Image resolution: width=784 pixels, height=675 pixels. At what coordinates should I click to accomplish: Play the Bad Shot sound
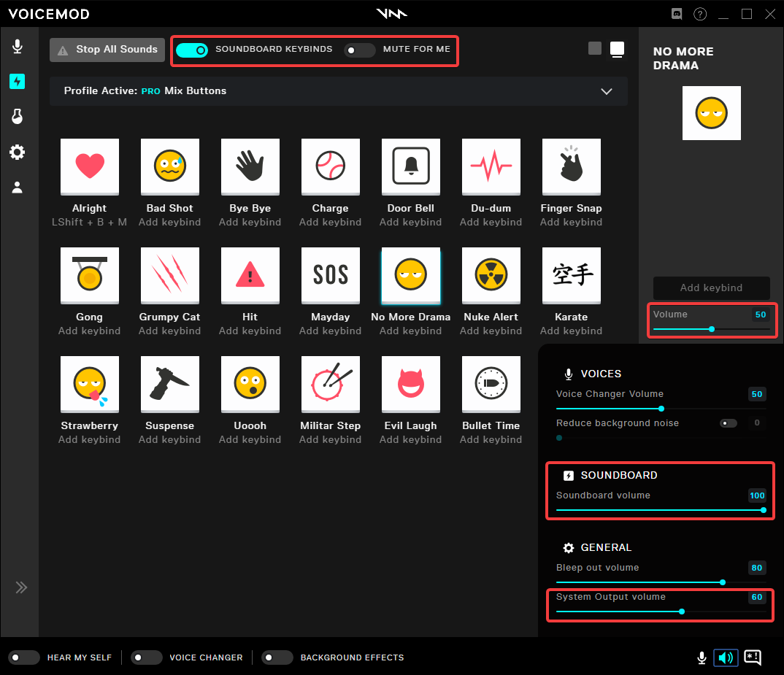(170, 167)
